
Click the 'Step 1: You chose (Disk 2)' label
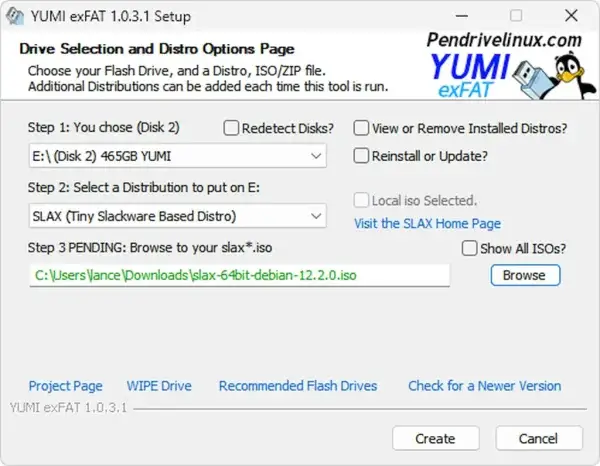pos(104,127)
